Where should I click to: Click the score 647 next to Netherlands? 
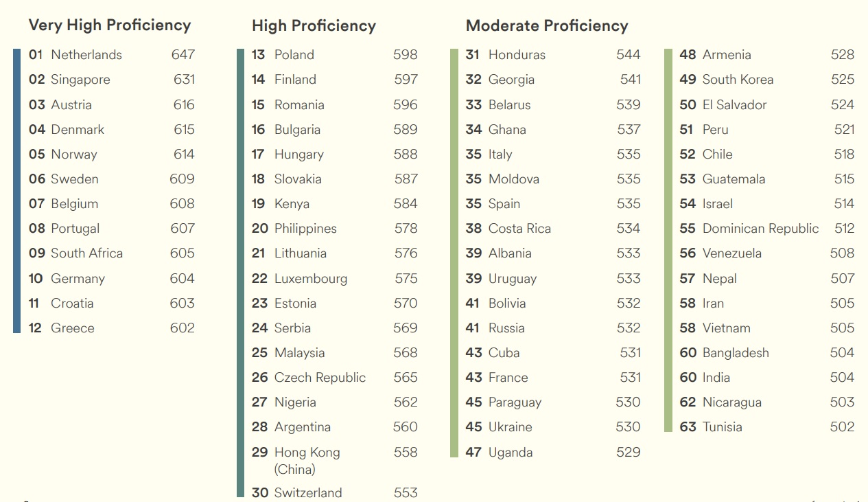click(x=183, y=55)
